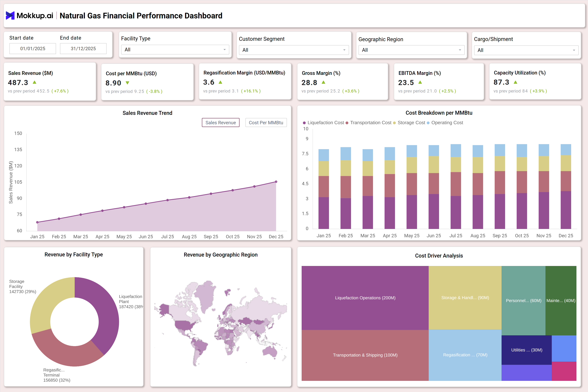Click up arrow next to Gross Margin 28.8
The width and height of the screenshot is (588, 392).
(323, 82)
